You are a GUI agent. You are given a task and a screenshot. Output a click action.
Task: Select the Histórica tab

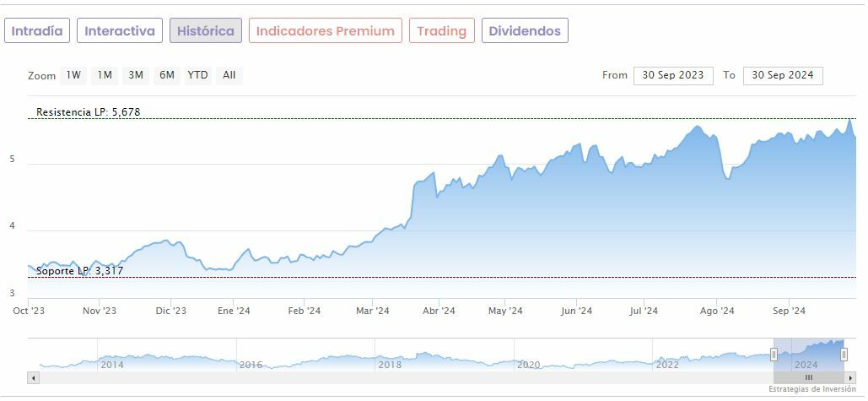[206, 31]
